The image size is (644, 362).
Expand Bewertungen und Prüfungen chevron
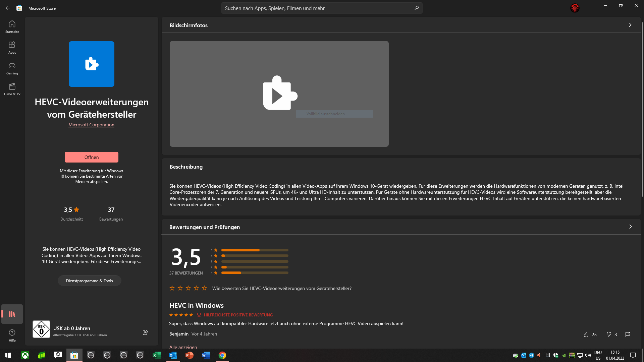pos(630,227)
